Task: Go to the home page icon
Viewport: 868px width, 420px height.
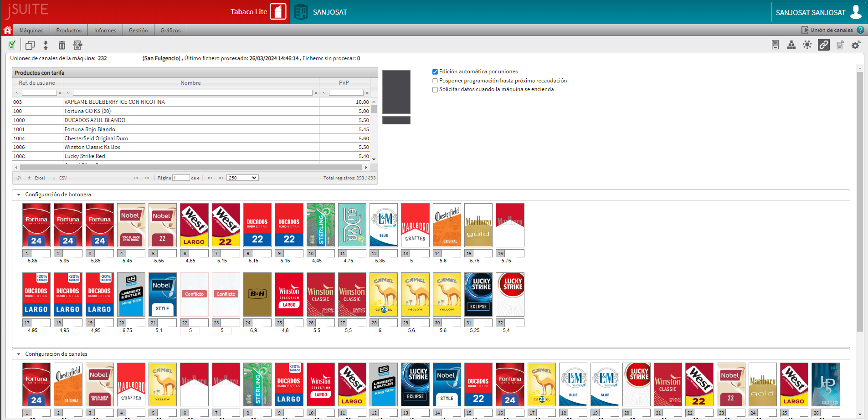Action: pos(7,30)
